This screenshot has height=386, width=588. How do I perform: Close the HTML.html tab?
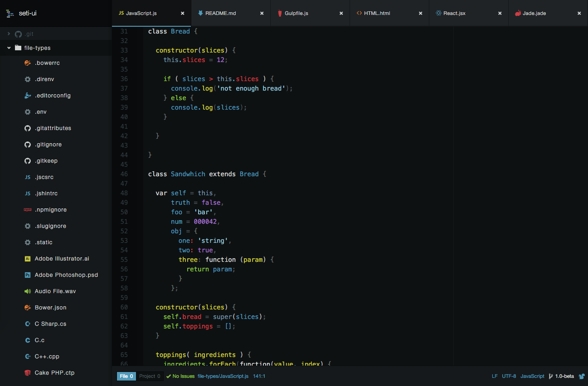[x=421, y=13]
